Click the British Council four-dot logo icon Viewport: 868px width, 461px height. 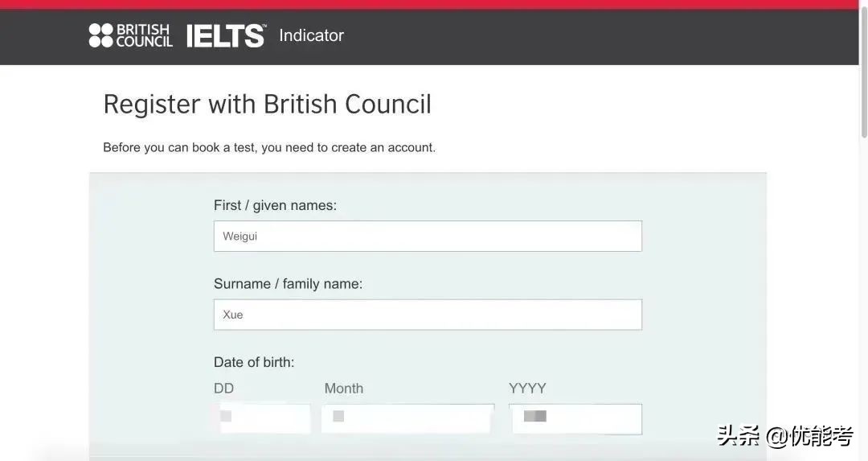101,35
